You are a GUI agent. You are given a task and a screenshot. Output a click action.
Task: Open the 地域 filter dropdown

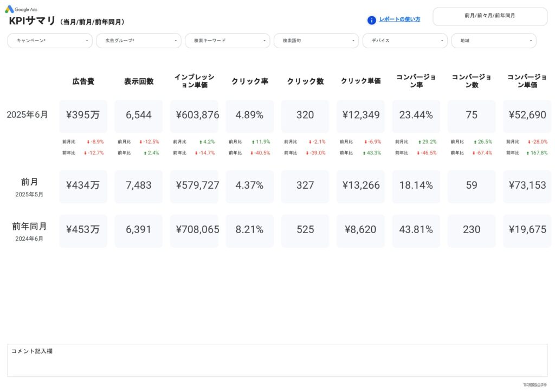point(494,41)
